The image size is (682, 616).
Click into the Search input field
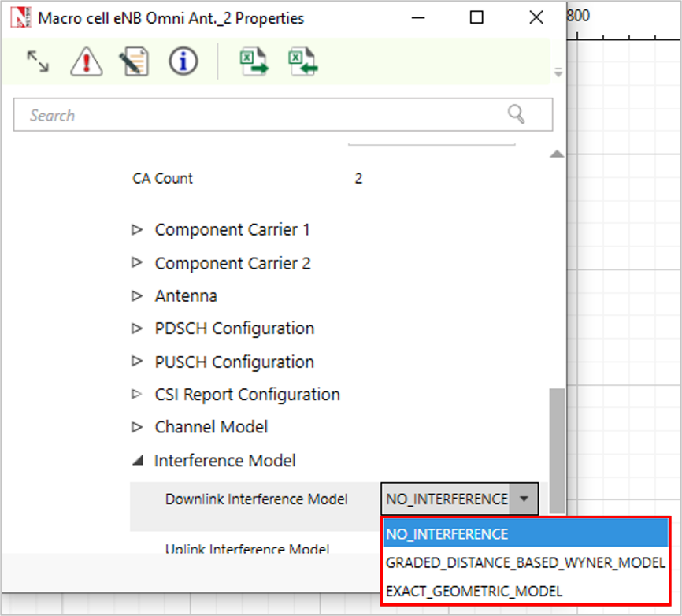[x=260, y=115]
